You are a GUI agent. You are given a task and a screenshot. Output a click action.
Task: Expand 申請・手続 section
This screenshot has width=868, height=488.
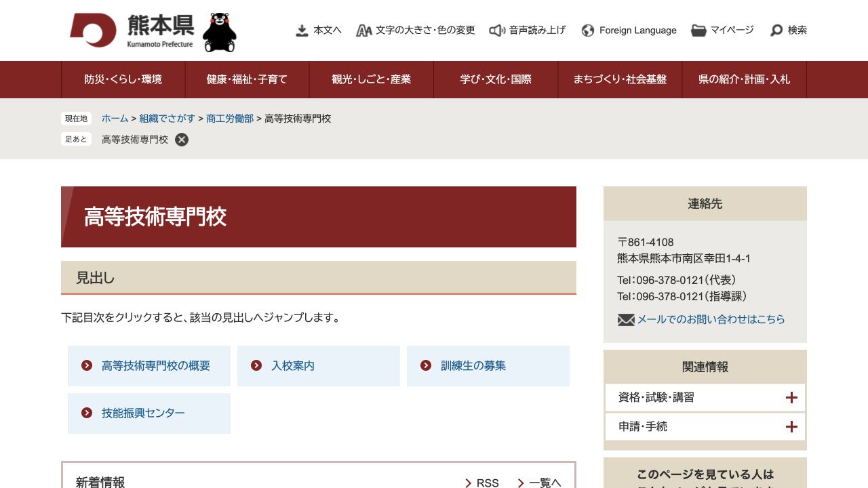(705, 426)
